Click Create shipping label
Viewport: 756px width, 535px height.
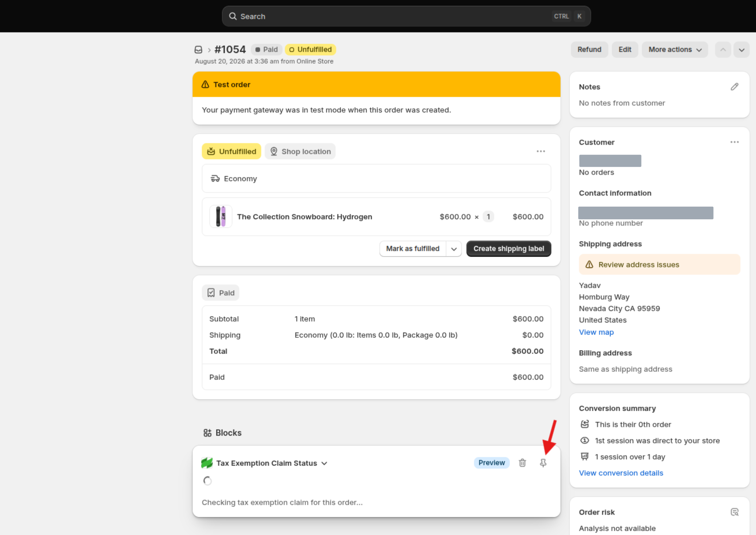coord(509,249)
